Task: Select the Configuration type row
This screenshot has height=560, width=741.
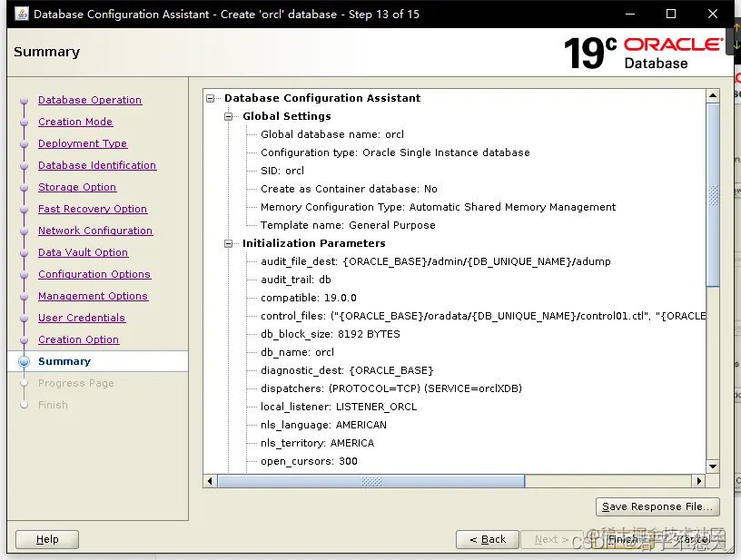Action: coord(395,152)
